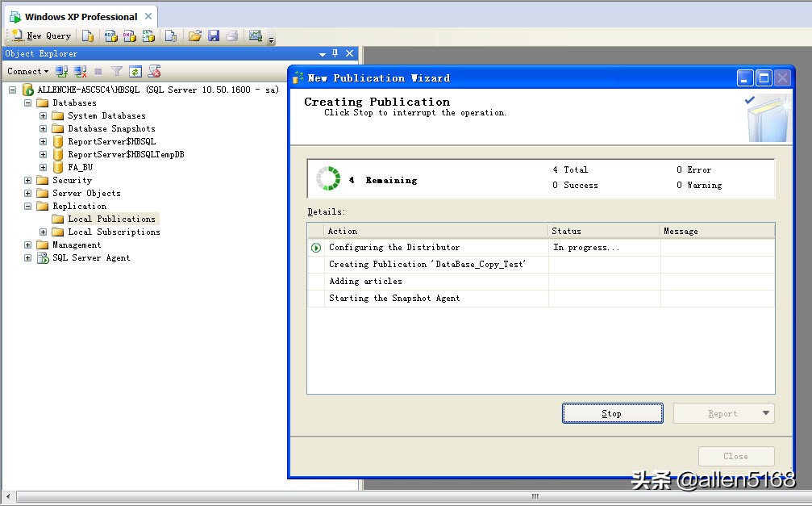Close the Windows XP Professional tab
The height and width of the screenshot is (506, 812).
[x=148, y=16]
